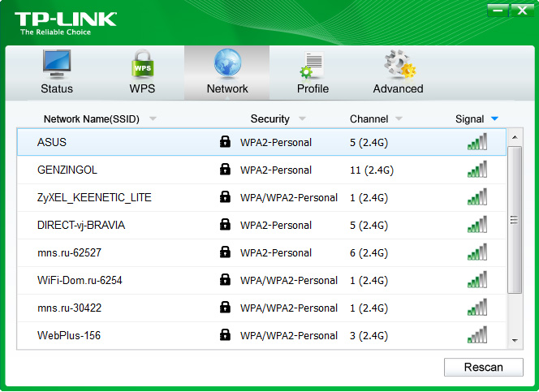Click the lock icon for GENZINGOL

pos(225,169)
